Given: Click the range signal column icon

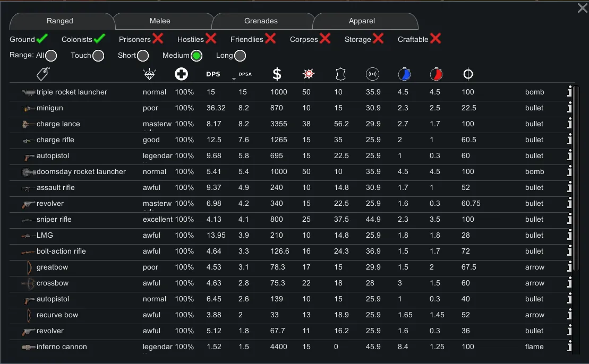Looking at the screenshot, I should [x=372, y=74].
